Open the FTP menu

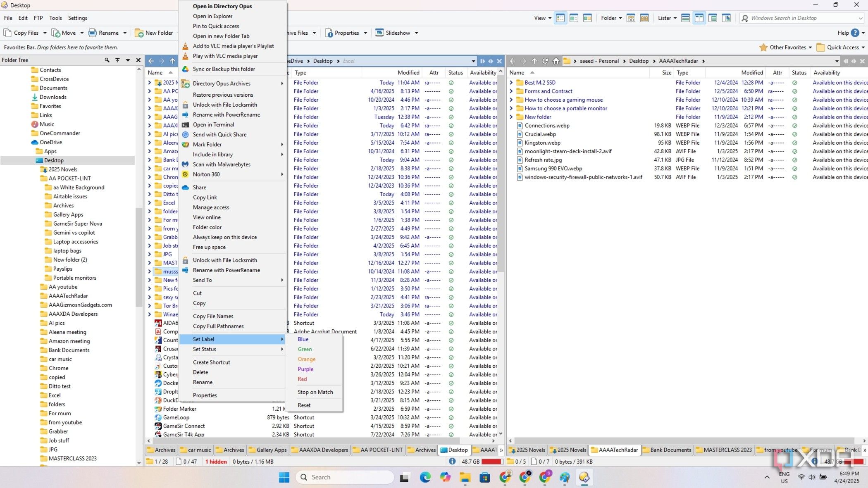tap(38, 18)
